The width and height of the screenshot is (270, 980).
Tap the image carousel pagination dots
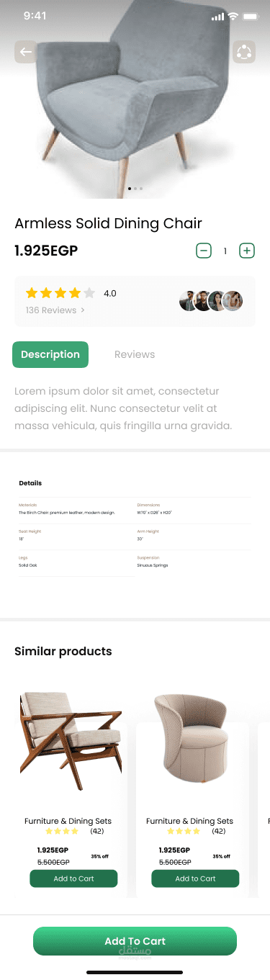pos(135,188)
